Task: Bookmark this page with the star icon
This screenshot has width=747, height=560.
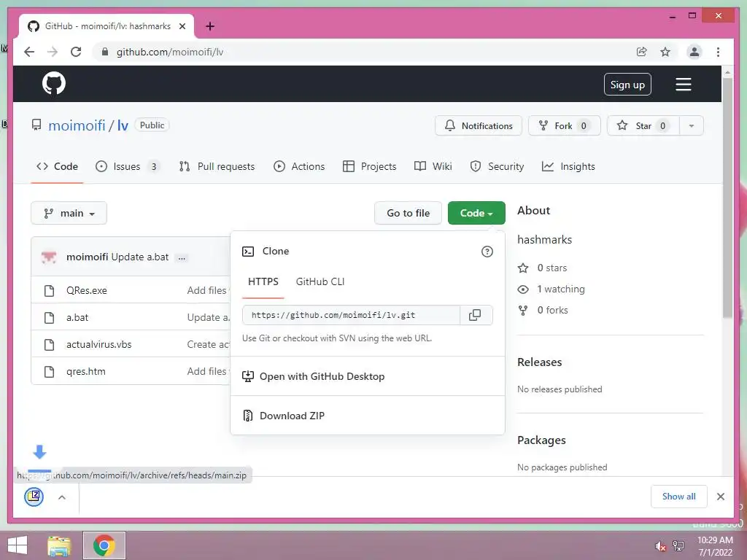Action: tap(665, 52)
